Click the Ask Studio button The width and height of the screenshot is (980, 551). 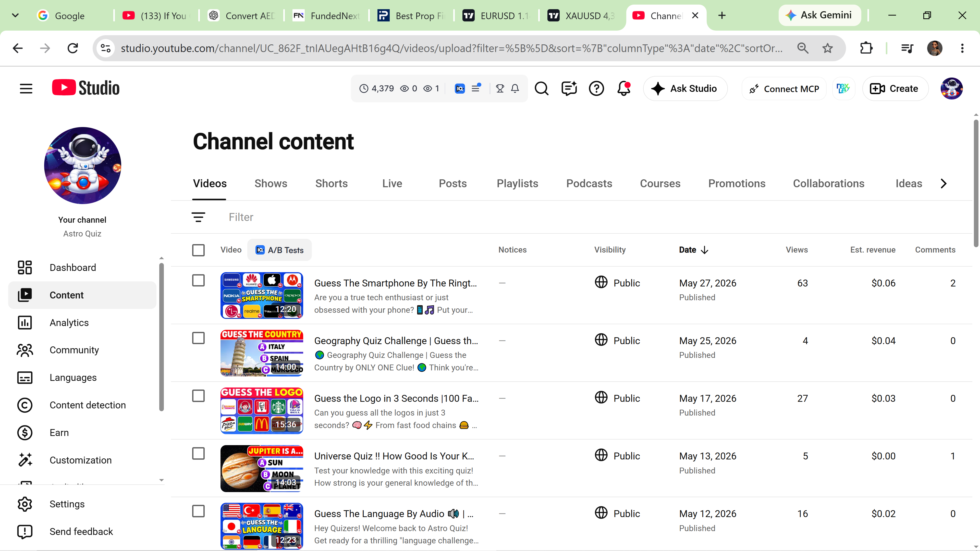pos(685,89)
